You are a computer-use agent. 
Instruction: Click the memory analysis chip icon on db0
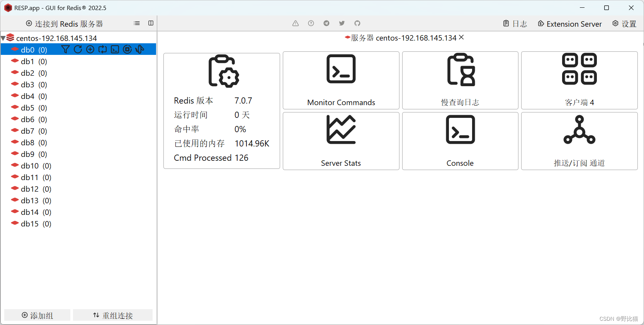127,49
